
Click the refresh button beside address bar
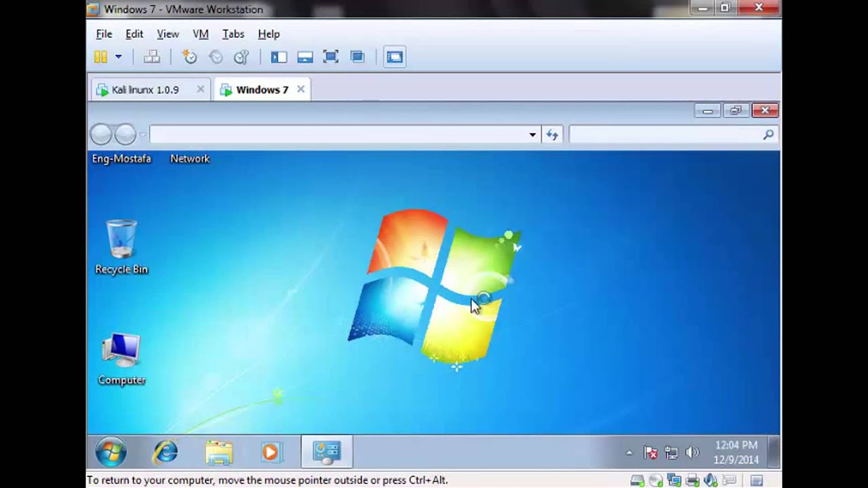coord(552,134)
